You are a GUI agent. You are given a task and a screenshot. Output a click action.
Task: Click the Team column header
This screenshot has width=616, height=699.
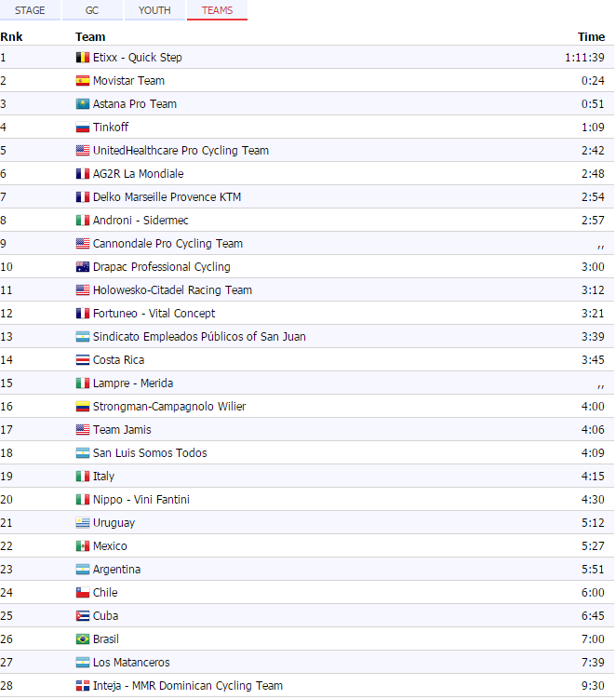pyautogui.click(x=90, y=36)
